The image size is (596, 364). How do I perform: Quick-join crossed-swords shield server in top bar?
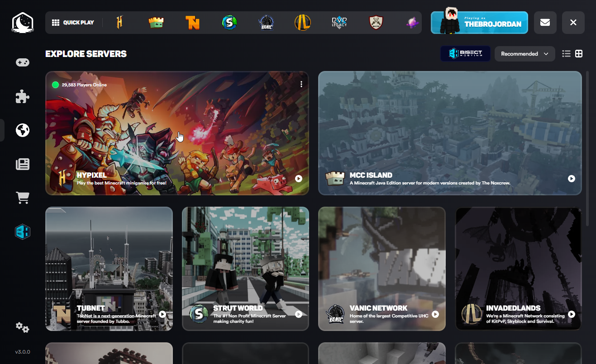376,23
